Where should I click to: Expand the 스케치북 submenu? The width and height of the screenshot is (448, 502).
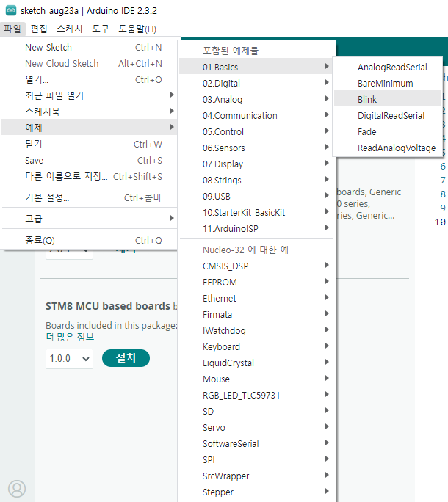click(x=90, y=112)
